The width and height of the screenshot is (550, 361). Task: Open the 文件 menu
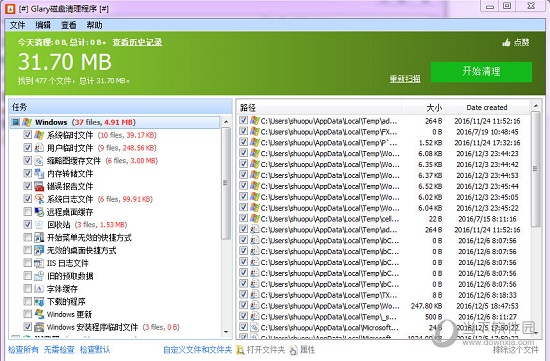tap(17, 25)
